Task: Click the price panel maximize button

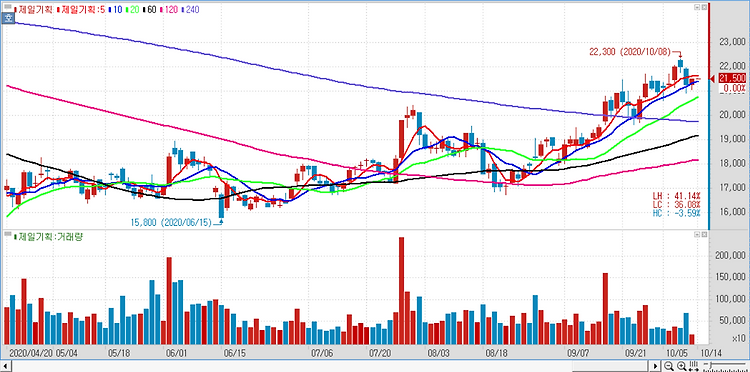Action: 704,8
